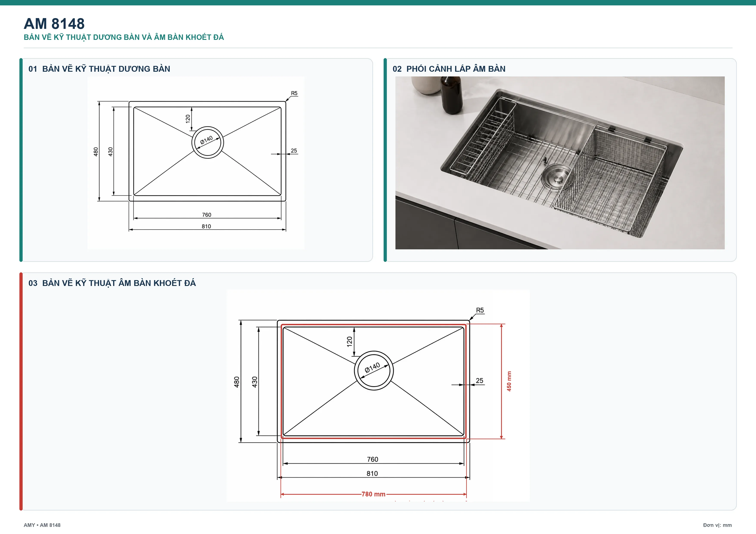The width and height of the screenshot is (756, 534).
Task: Click the footer text AMY • AM 8148
Action: 42,525
